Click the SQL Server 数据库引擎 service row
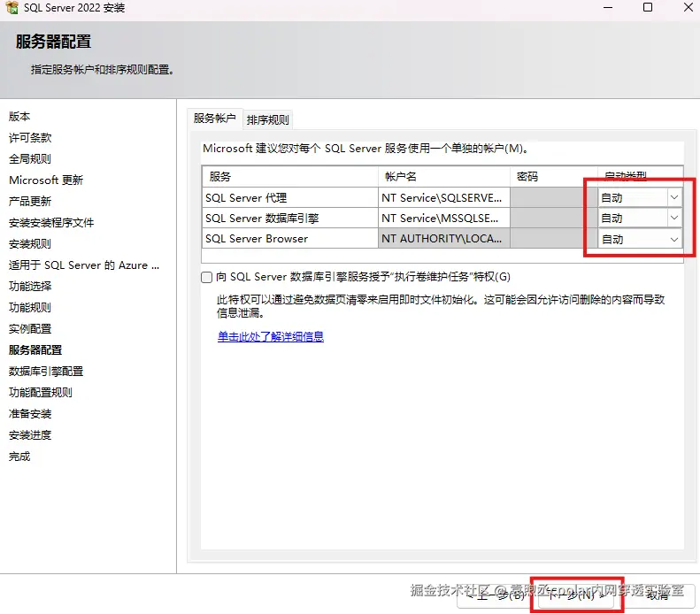 (x=290, y=219)
